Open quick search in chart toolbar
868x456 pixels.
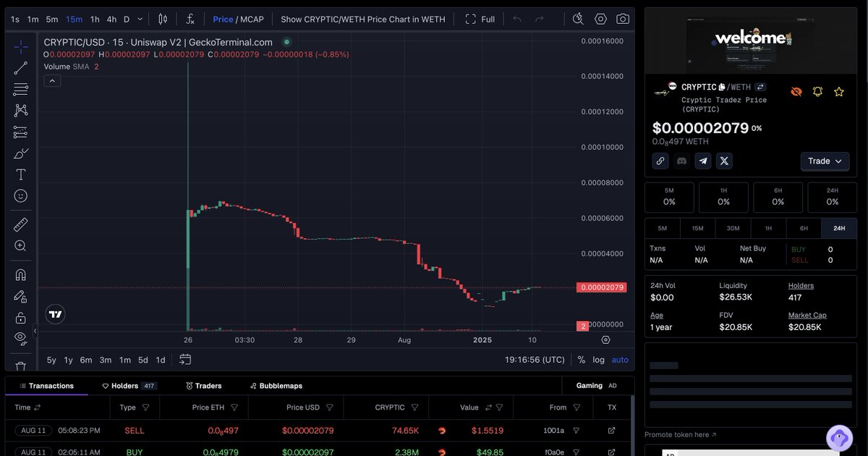tap(577, 20)
